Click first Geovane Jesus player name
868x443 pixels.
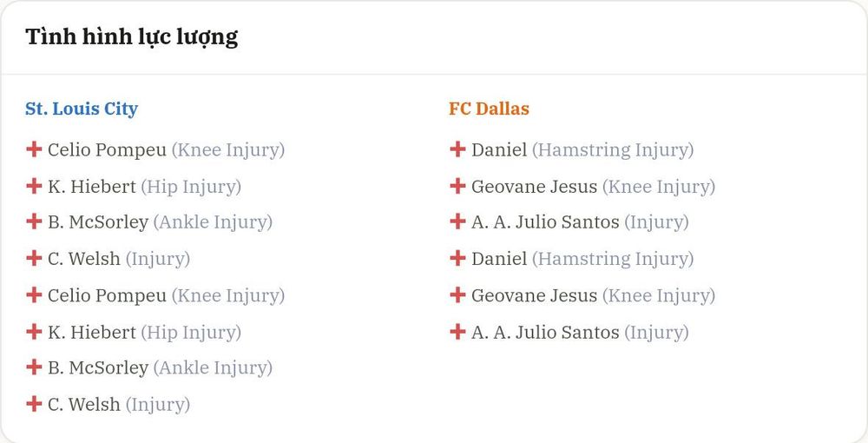pos(534,187)
